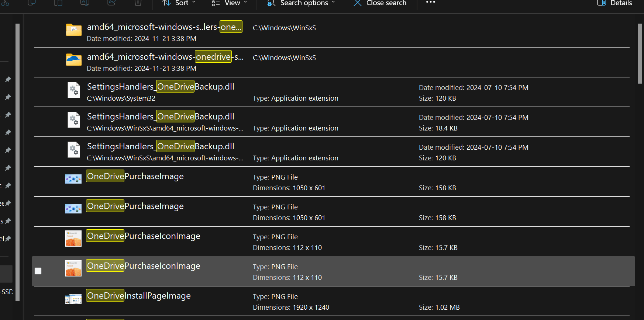The image size is (644, 320).
Task: Click the left navigation pane scrollbar
Action: 17,162
